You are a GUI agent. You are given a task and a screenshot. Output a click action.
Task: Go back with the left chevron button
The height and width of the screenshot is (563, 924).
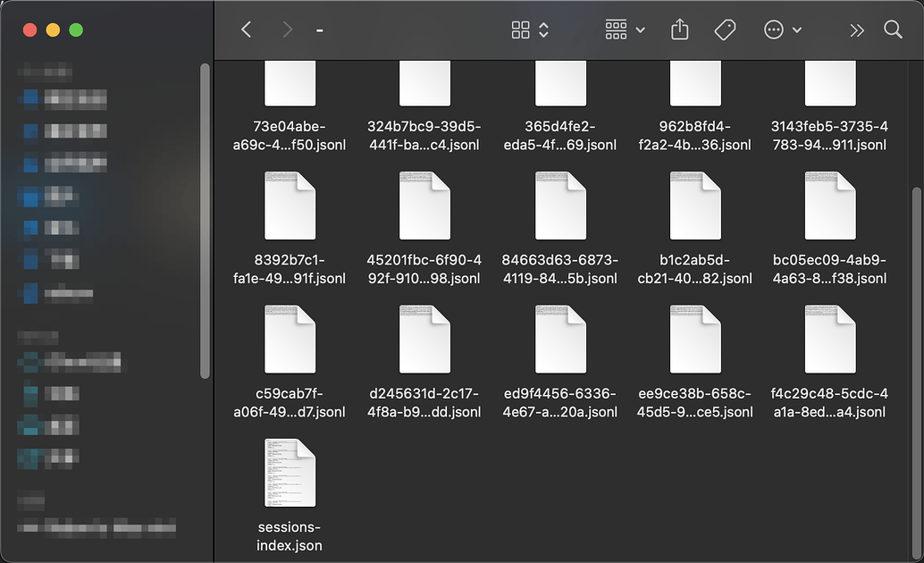click(x=247, y=29)
